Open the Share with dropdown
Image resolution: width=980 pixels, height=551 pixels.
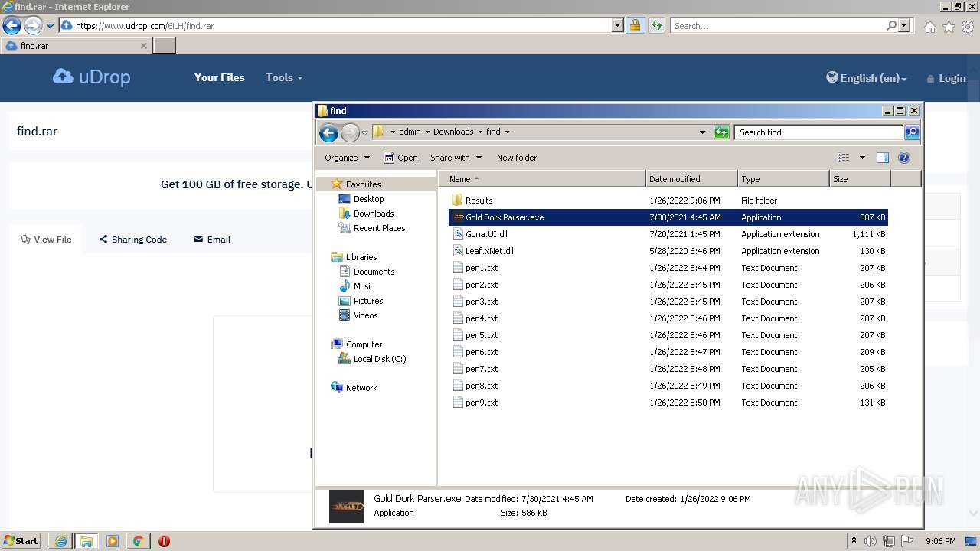456,158
